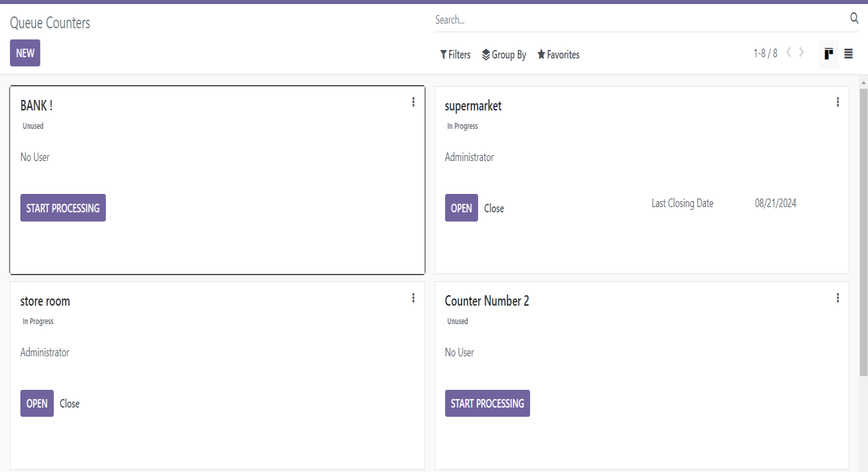Go to the next page of records

tap(802, 53)
